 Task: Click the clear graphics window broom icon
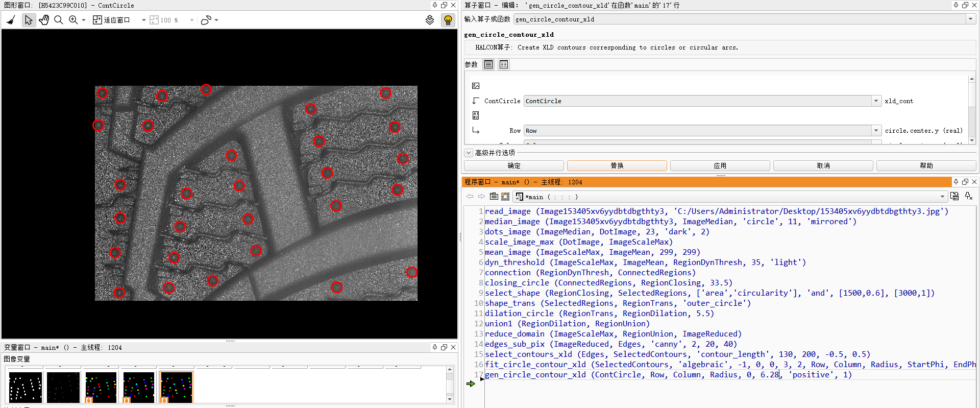(x=11, y=20)
